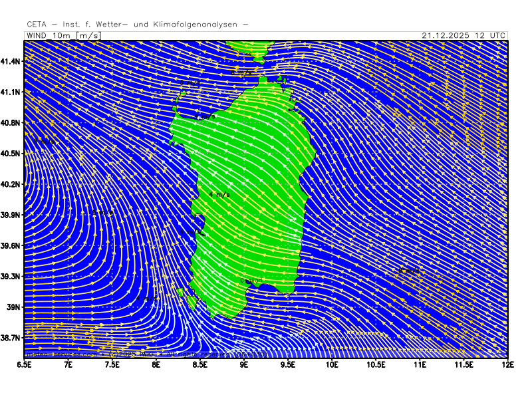Viewport: 532px width, 399px height.
Task: Select the 41.4N latitude axis label
Action: coord(11,61)
